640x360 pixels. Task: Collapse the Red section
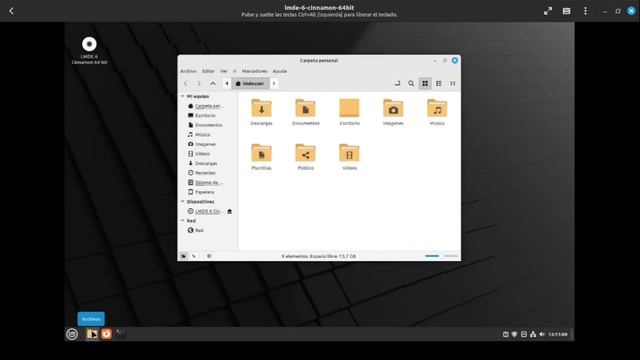coord(182,220)
